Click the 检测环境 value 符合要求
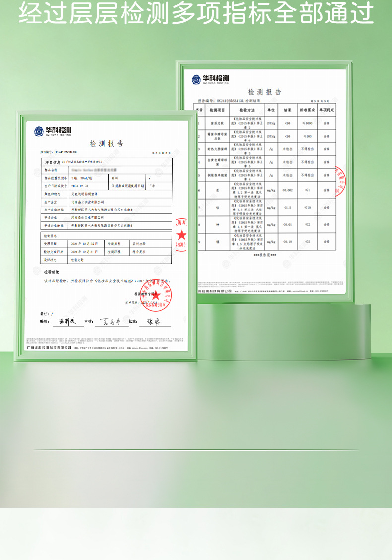The height and width of the screenshot is (560, 392). tap(139, 252)
